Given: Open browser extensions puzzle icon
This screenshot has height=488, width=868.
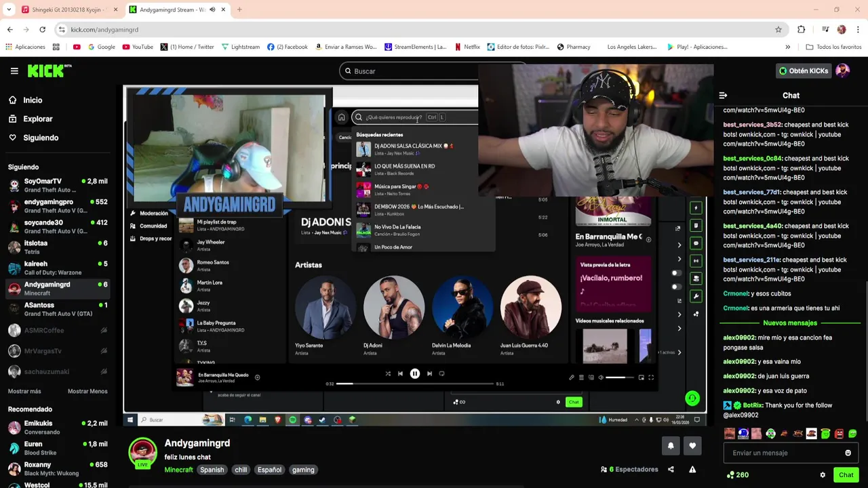Looking at the screenshot, I should (x=802, y=30).
